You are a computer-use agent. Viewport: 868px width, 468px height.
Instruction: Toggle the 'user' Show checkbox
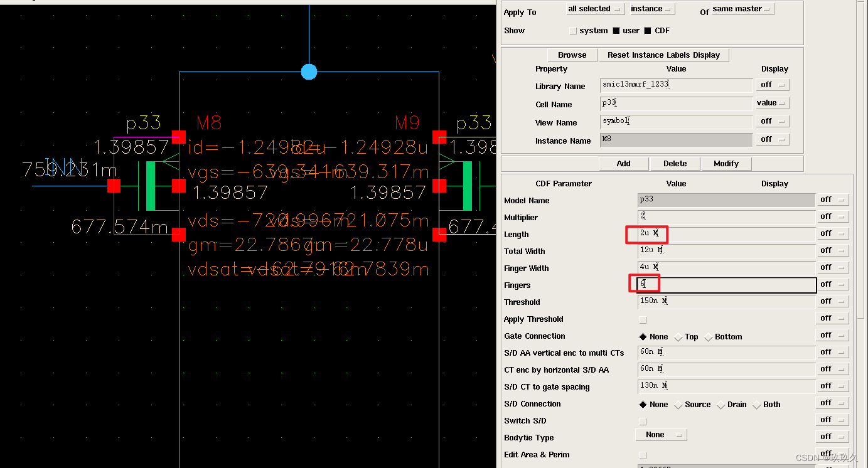[x=616, y=31]
